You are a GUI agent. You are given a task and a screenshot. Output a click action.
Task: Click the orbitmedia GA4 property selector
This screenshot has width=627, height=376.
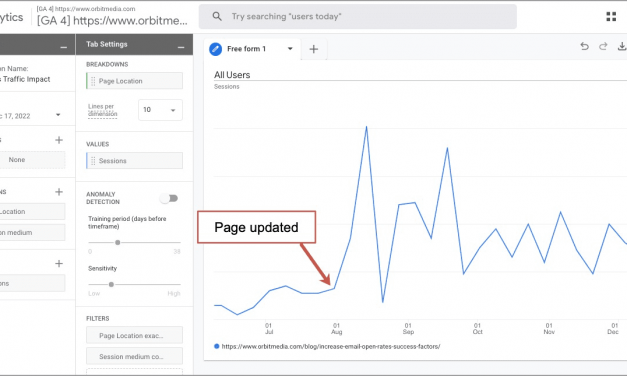(x=112, y=16)
